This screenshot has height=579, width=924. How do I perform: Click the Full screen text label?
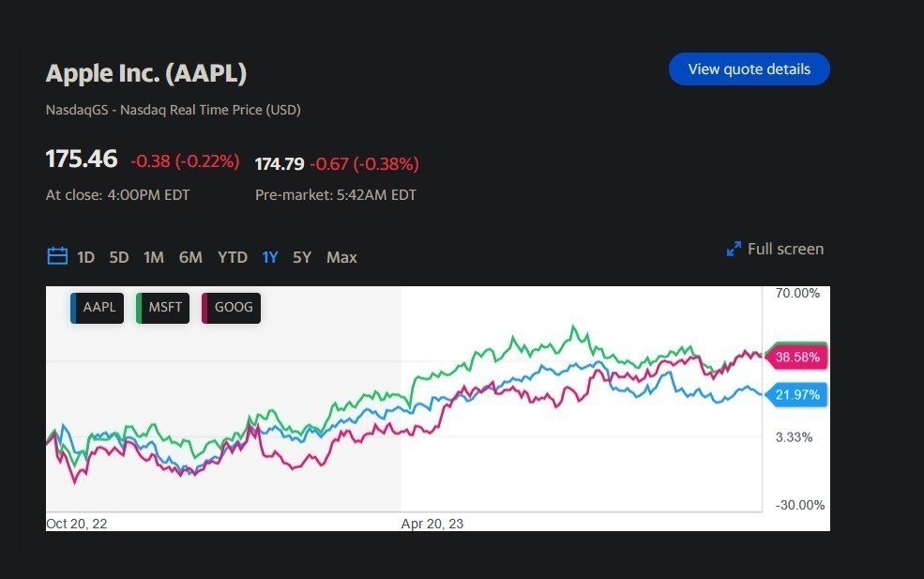[785, 249]
